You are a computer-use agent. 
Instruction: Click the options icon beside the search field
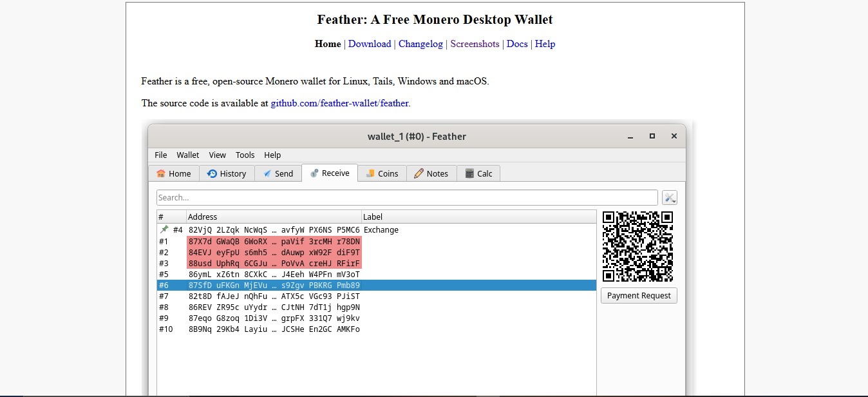670,198
